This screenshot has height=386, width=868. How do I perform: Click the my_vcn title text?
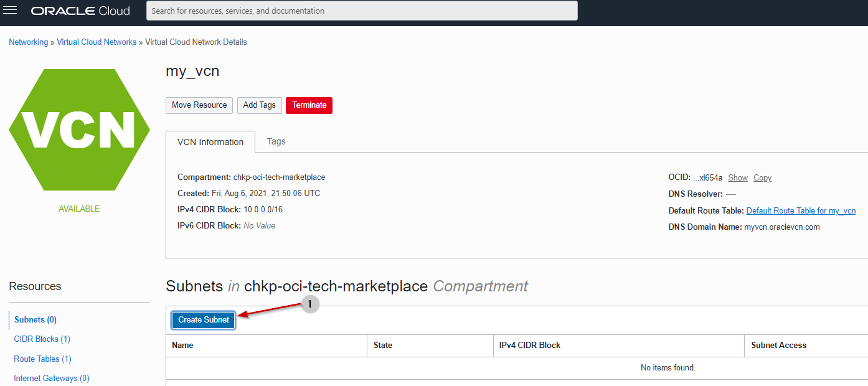[x=192, y=71]
